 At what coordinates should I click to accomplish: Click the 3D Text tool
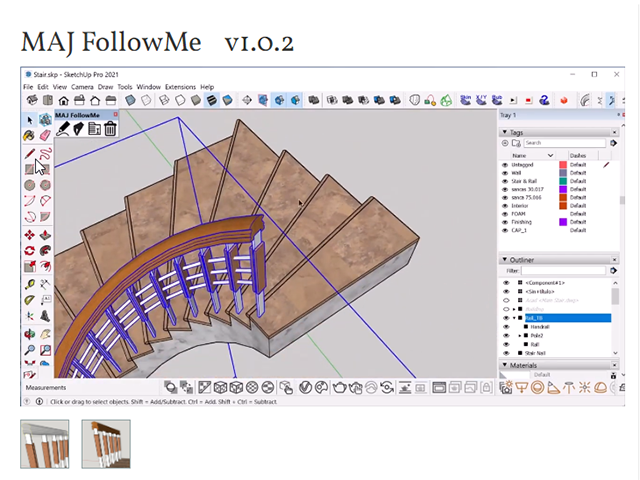[45, 316]
